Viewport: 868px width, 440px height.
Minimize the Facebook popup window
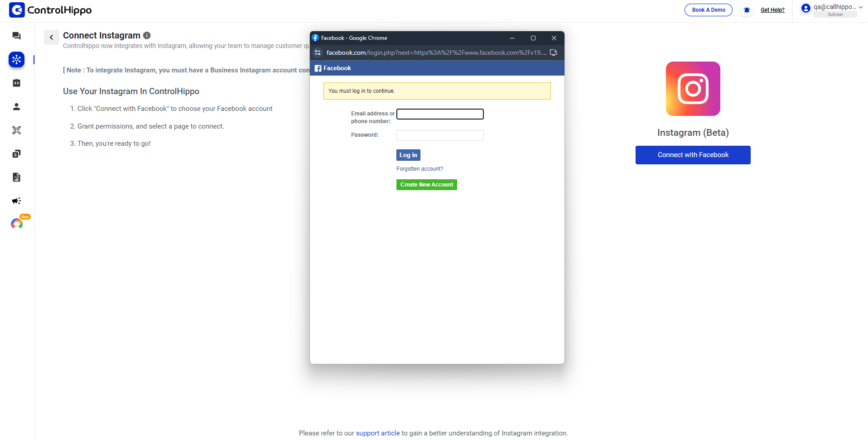pos(512,38)
